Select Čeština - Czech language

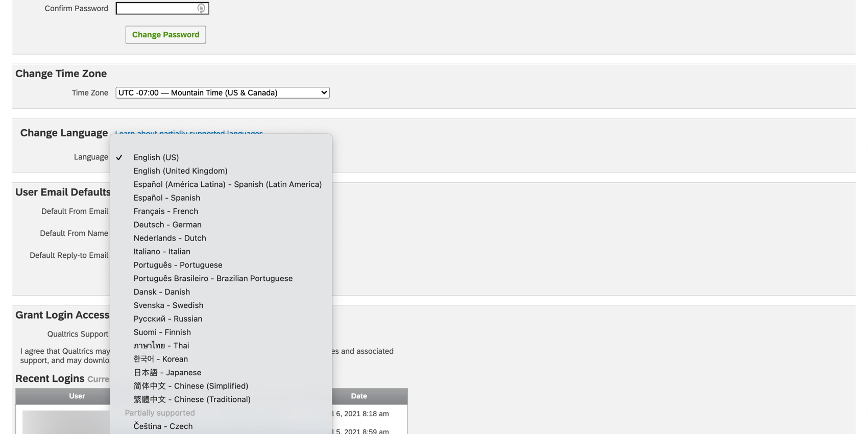163,426
